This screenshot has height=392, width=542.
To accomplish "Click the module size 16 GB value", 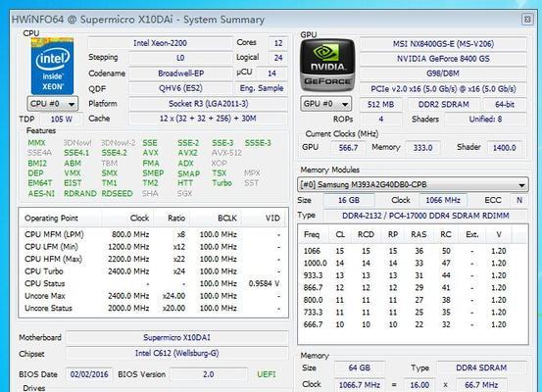I will click(x=349, y=200).
